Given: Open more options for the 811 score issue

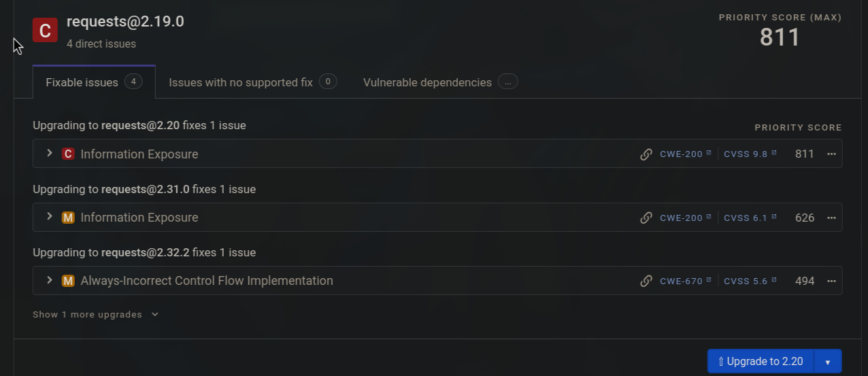Looking at the screenshot, I should click(831, 154).
